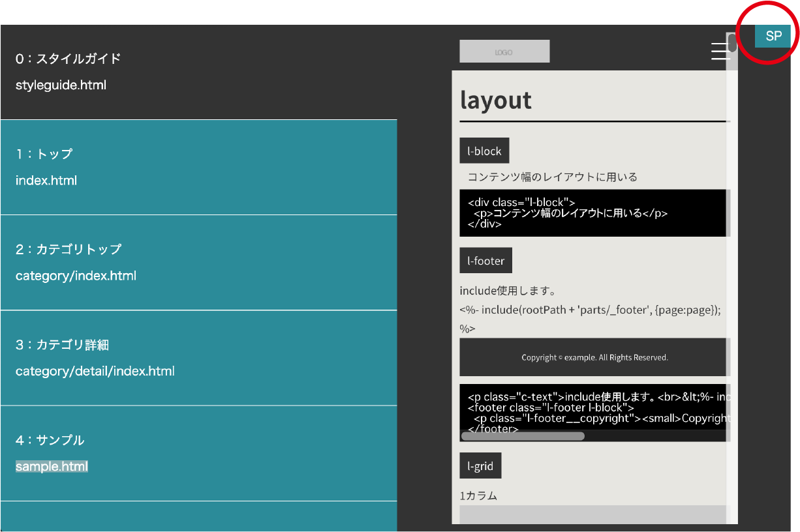Click the l-grid label
800x532 pixels.
pyautogui.click(x=480, y=466)
